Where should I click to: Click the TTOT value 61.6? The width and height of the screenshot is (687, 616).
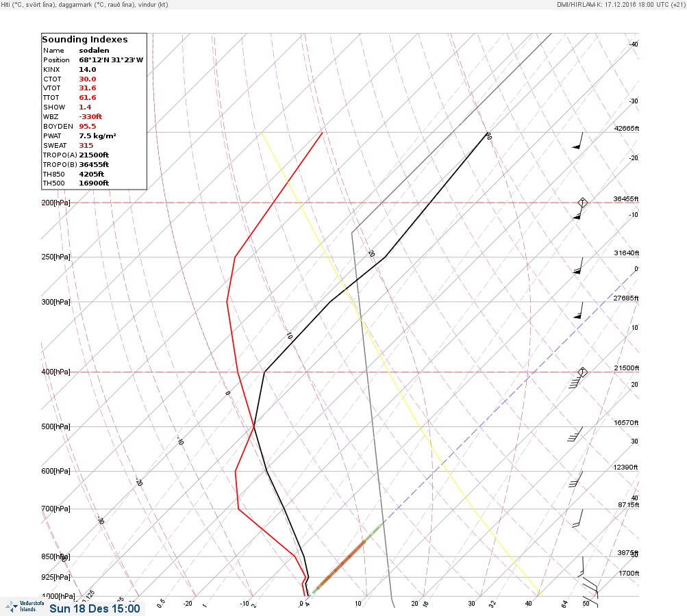87,98
